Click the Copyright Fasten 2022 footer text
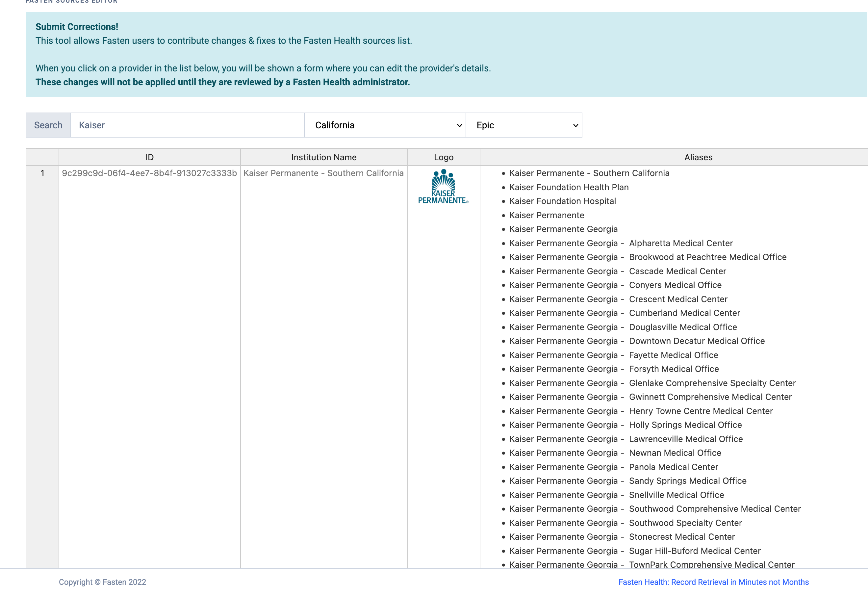The width and height of the screenshot is (868, 595). point(102,582)
